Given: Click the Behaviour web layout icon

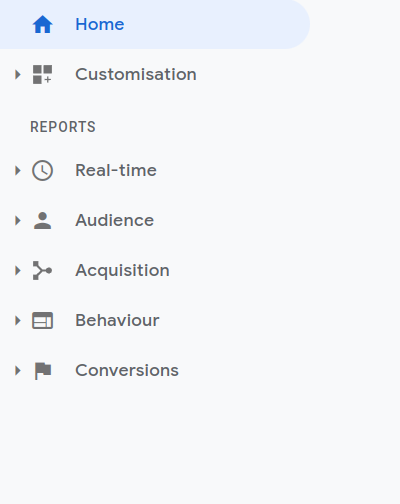Looking at the screenshot, I should [x=42, y=320].
